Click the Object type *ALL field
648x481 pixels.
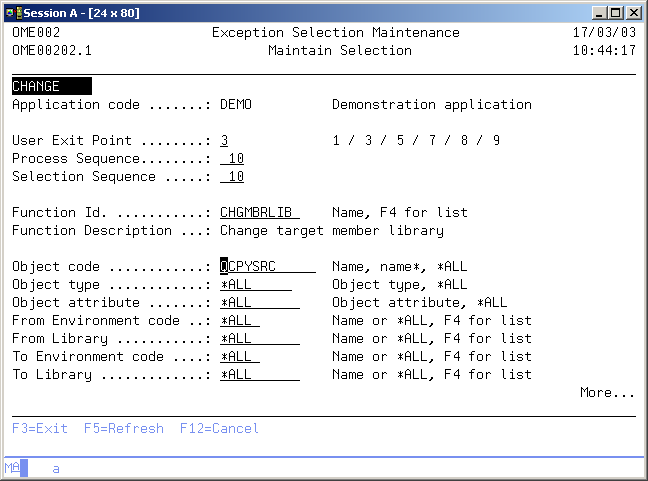pyautogui.click(x=255, y=285)
